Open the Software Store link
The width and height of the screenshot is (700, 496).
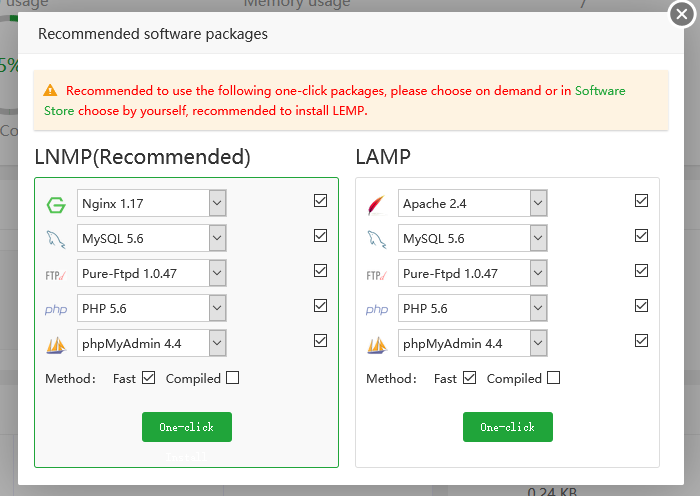coord(600,91)
